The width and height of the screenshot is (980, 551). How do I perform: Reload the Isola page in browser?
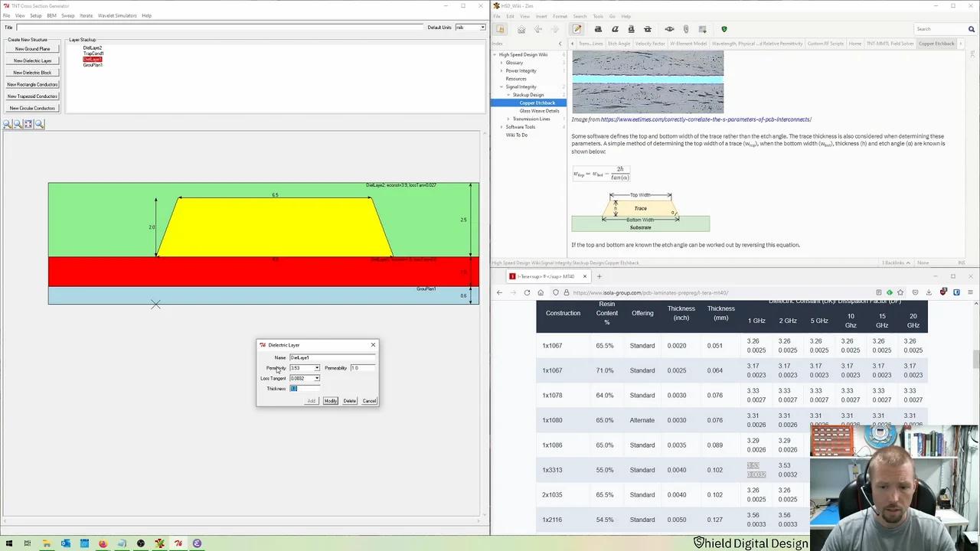(x=527, y=292)
